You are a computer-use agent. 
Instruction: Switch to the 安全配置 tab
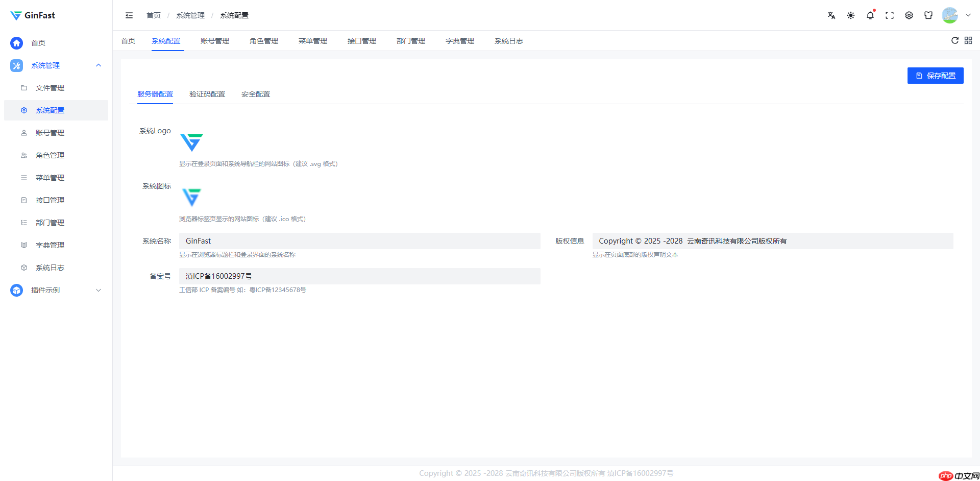click(x=255, y=94)
